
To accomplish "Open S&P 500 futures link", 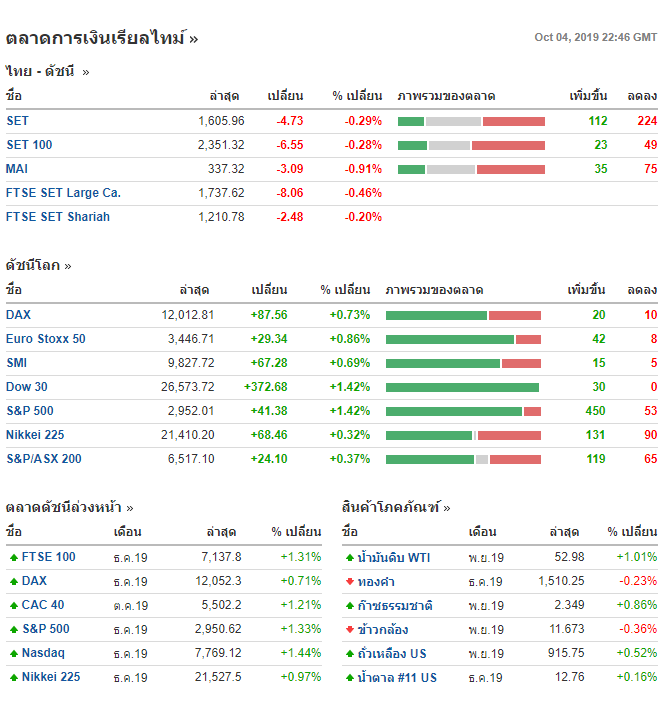I will (x=46, y=629).
